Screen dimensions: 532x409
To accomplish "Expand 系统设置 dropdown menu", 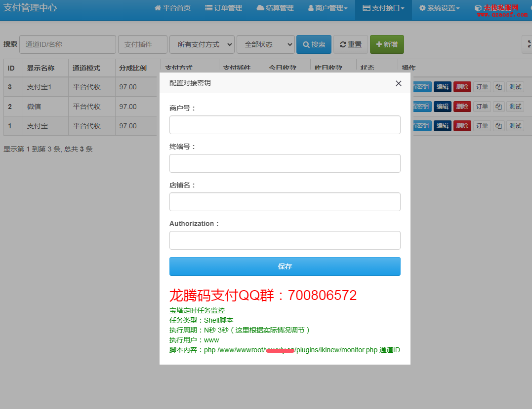I will [x=439, y=8].
